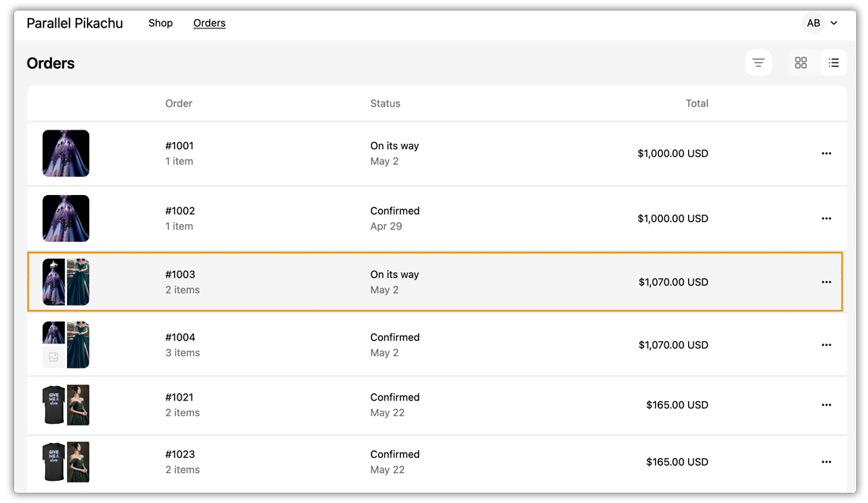Click Confirmed status of order #1023
868x503 pixels.
pyautogui.click(x=395, y=454)
